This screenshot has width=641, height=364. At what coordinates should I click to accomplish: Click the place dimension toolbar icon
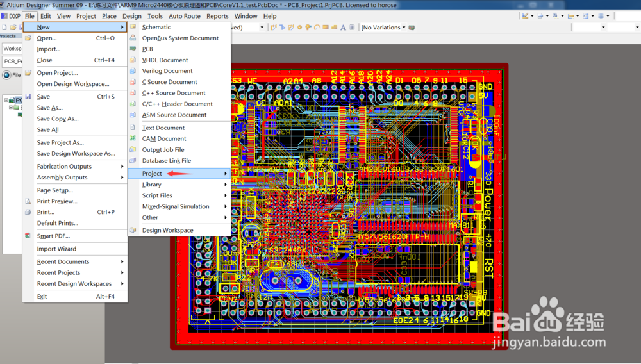click(571, 15)
